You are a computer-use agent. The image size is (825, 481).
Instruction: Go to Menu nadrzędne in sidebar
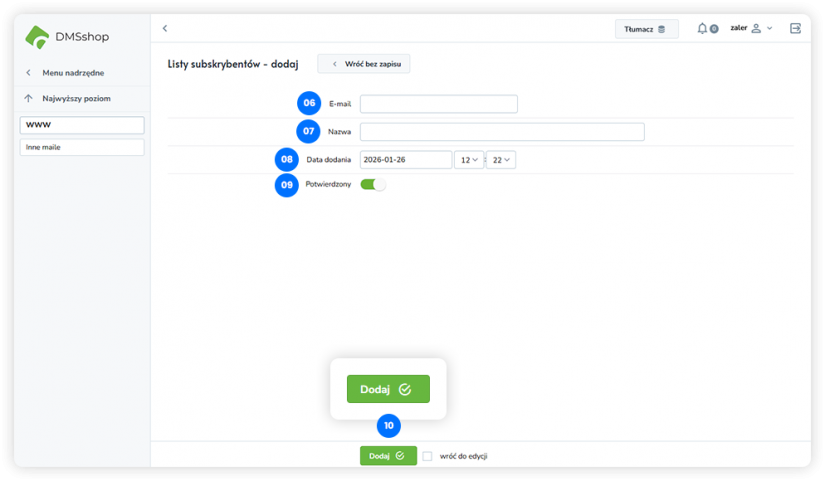tap(72, 73)
